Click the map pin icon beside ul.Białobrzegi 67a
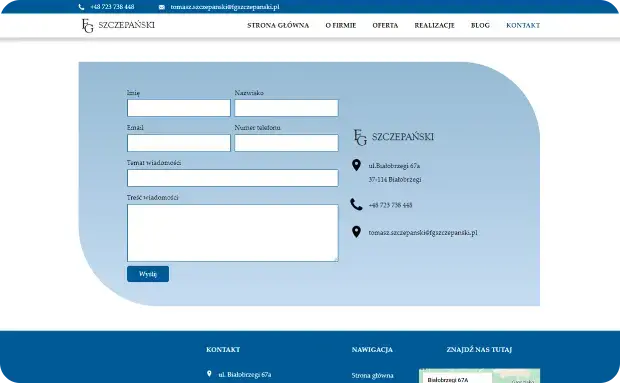This screenshot has height=383, width=620. 356,165
